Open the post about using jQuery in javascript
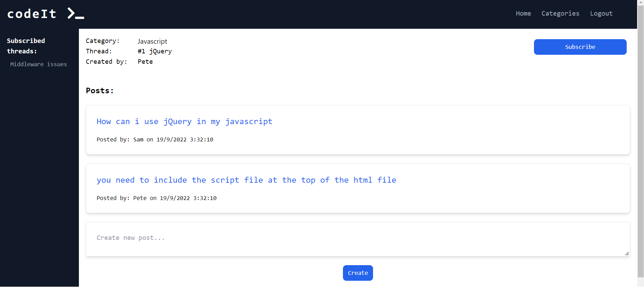 click(184, 122)
